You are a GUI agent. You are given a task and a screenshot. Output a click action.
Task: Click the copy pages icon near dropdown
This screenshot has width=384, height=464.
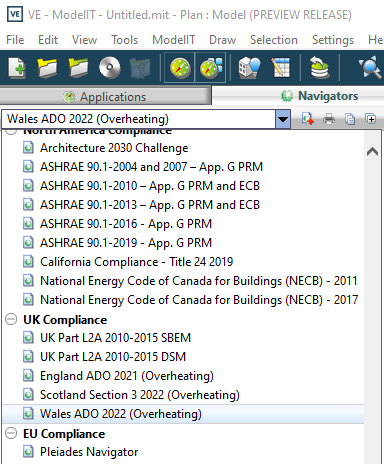coord(350,119)
